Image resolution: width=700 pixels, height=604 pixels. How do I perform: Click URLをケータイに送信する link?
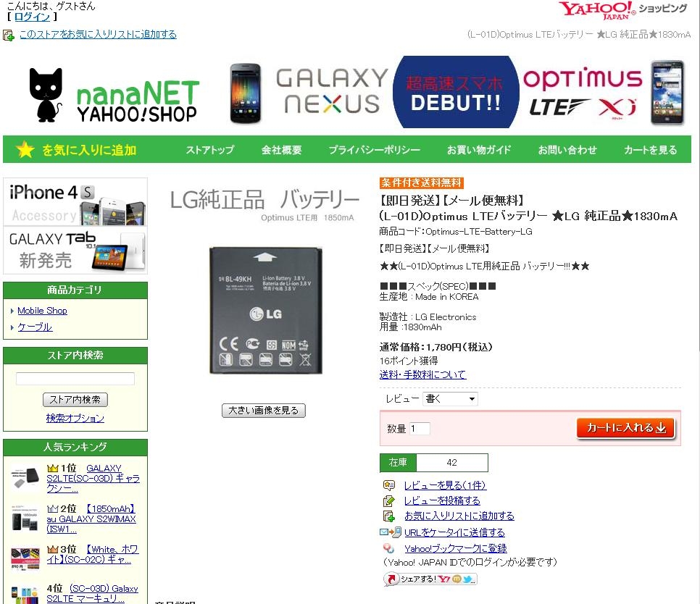point(454,532)
